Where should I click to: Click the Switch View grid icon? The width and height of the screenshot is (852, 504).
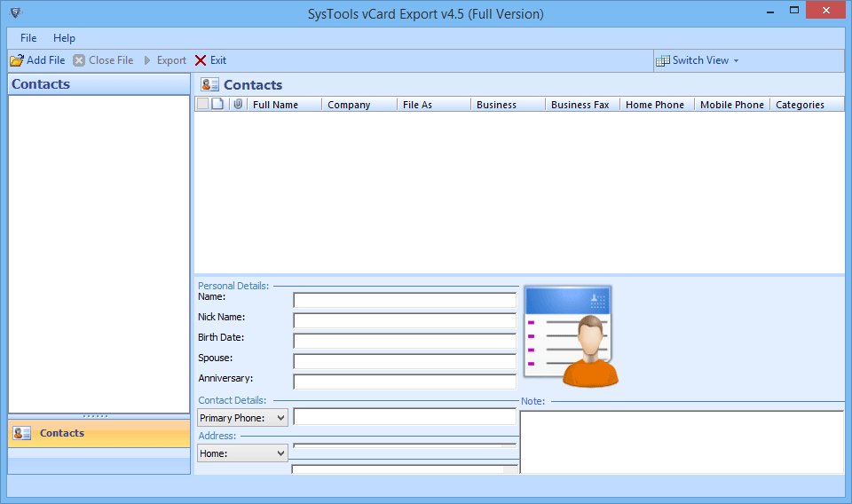(x=662, y=60)
